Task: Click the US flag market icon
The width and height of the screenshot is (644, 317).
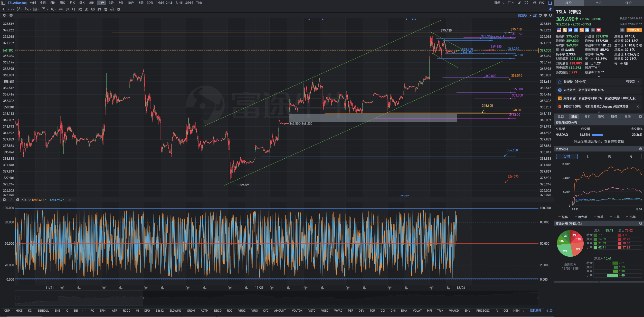Action: click(559, 30)
